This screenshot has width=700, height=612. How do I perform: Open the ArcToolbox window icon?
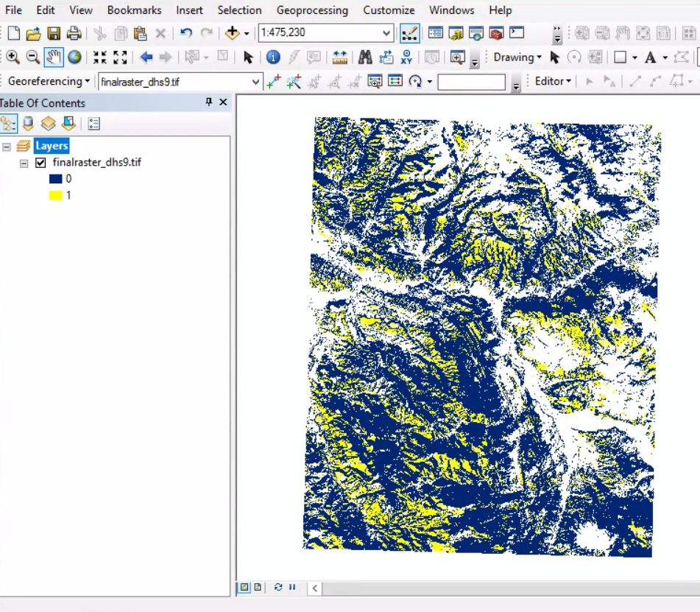click(495, 32)
